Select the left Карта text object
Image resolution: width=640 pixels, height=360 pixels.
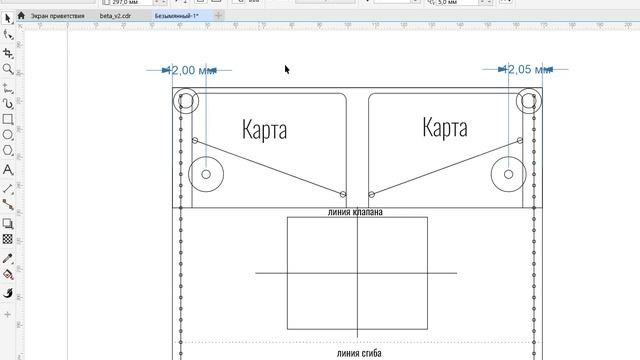coord(264,129)
